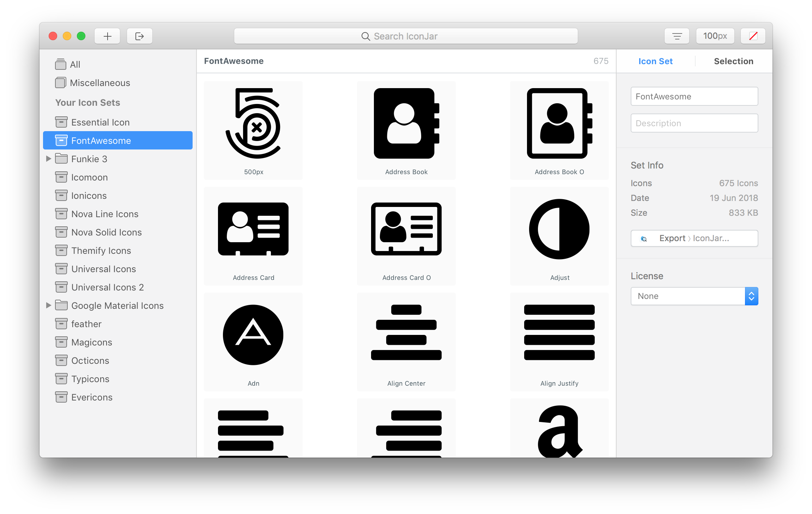812x514 pixels.
Task: Switch to the Icon Set tab
Action: pyautogui.click(x=655, y=61)
